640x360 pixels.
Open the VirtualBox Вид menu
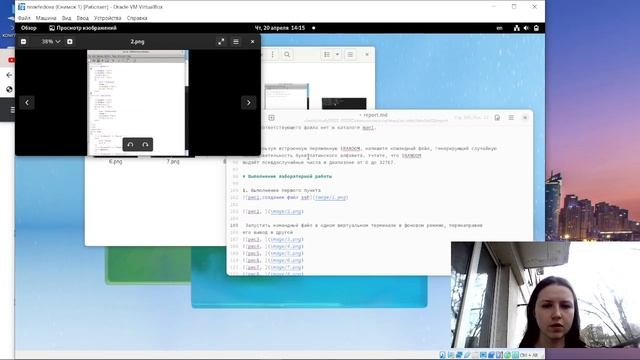[67, 18]
